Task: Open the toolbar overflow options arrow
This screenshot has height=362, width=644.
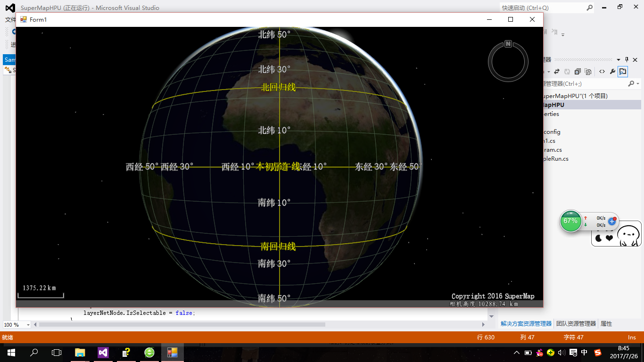Action: coord(563,34)
